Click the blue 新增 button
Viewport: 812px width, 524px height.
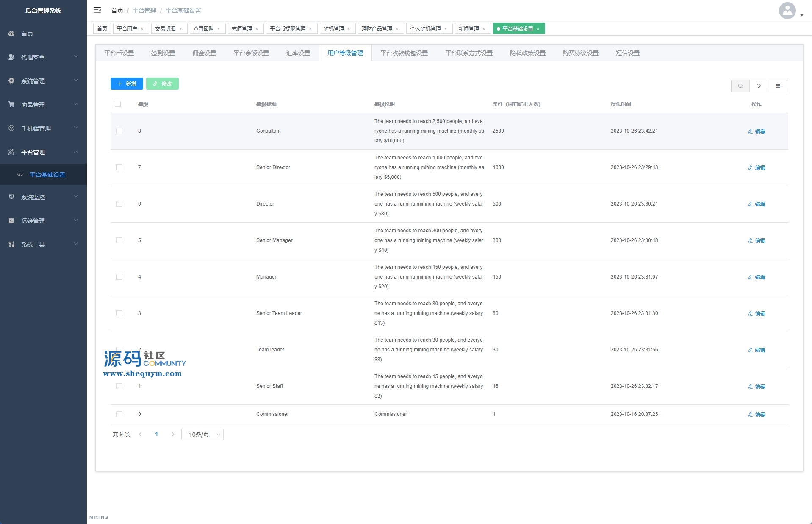click(x=127, y=84)
